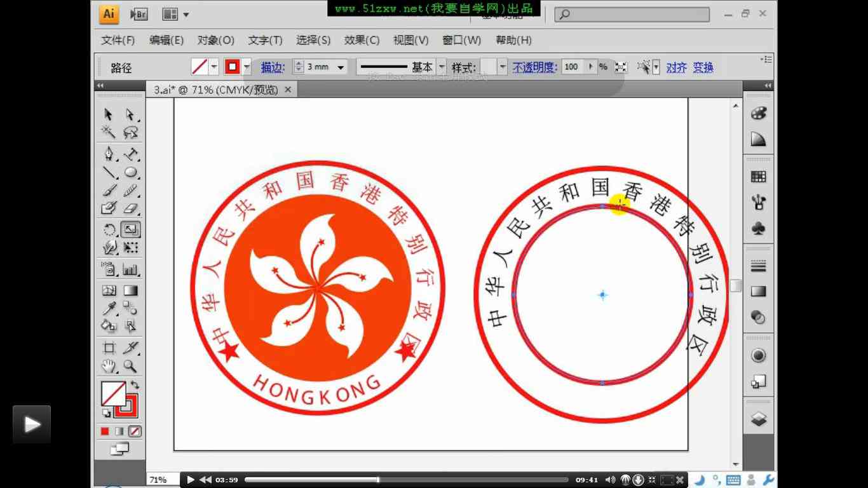The image size is (868, 488).
Task: Select the Live Paint Bucket tool
Action: 109,326
